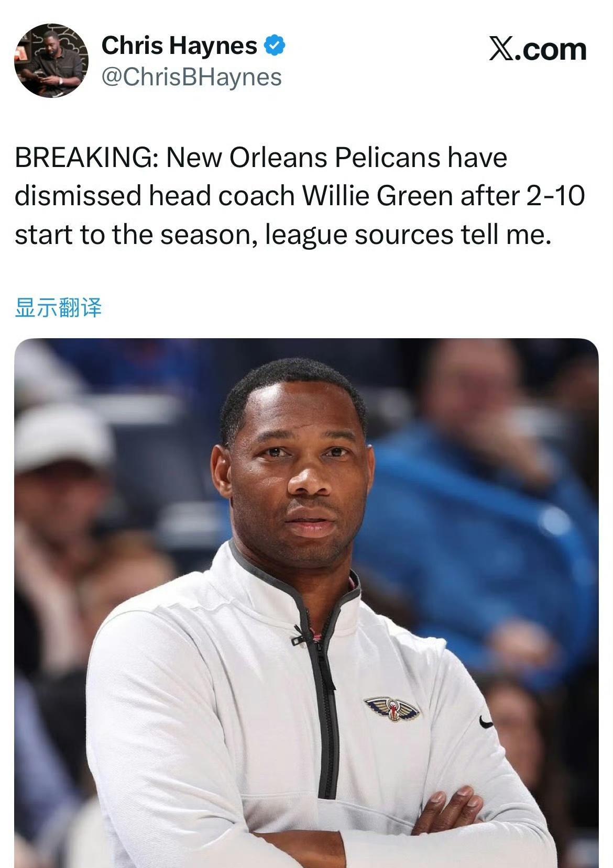The height and width of the screenshot is (868, 613).
Task: Click the word BREAKING in the tweet
Action: (x=84, y=158)
